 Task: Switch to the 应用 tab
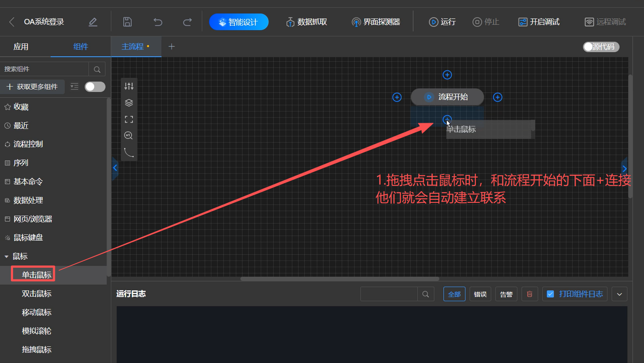21,47
